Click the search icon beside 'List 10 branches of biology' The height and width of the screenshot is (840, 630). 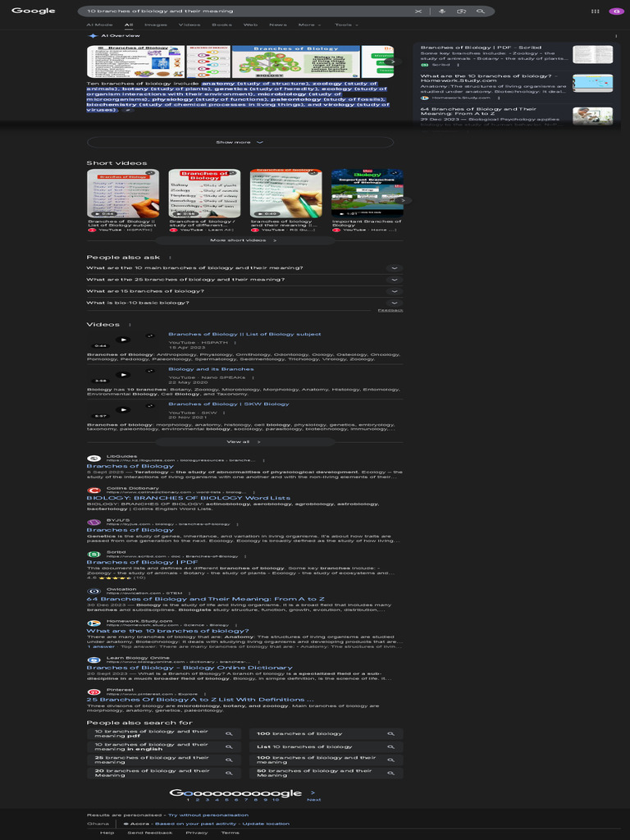click(391, 746)
